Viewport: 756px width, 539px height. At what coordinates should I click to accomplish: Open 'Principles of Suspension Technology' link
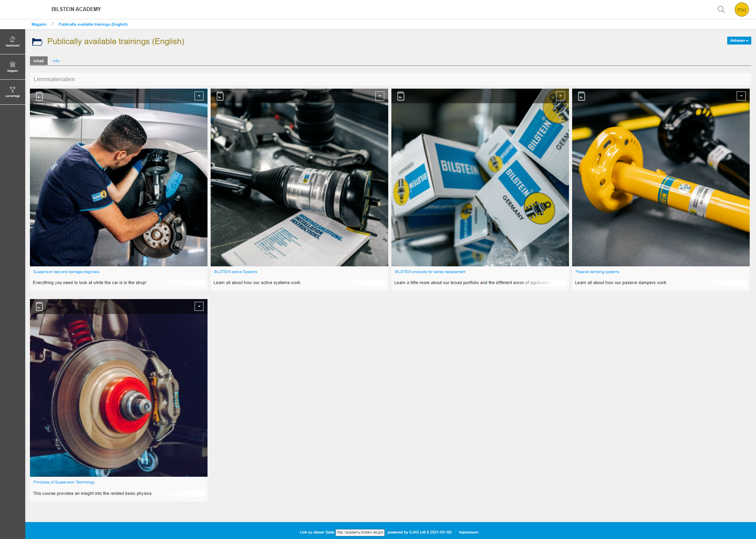pyautogui.click(x=64, y=482)
